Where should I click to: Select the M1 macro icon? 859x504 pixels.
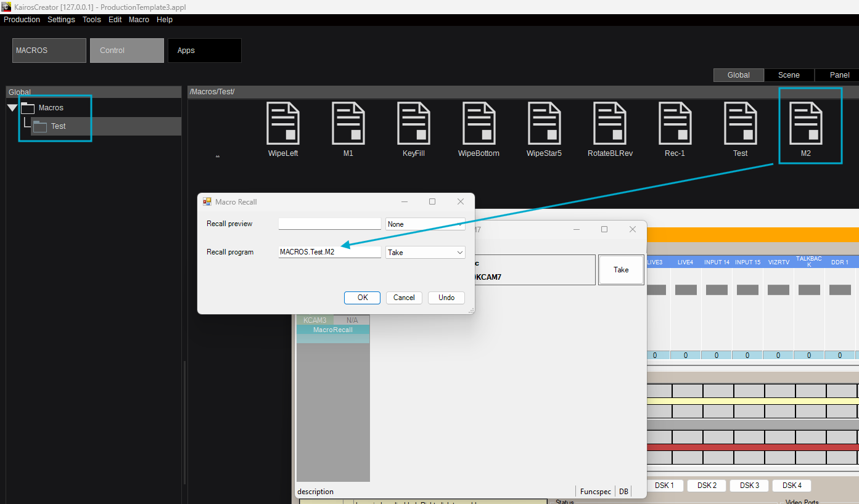point(348,123)
